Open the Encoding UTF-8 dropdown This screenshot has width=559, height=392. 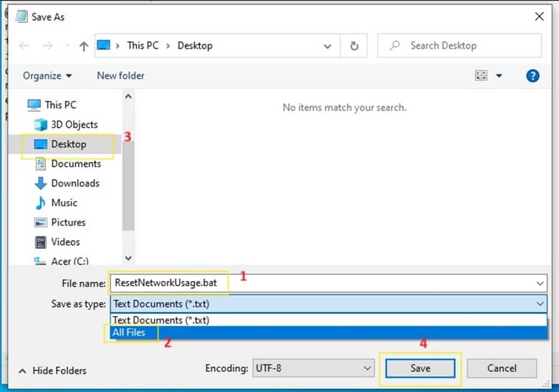point(313,368)
